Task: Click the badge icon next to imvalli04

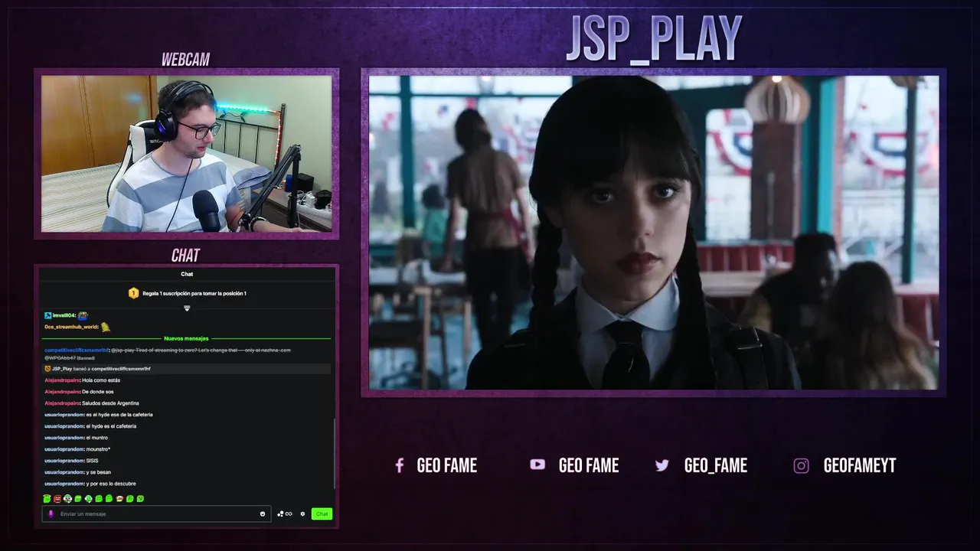Action: click(47, 315)
